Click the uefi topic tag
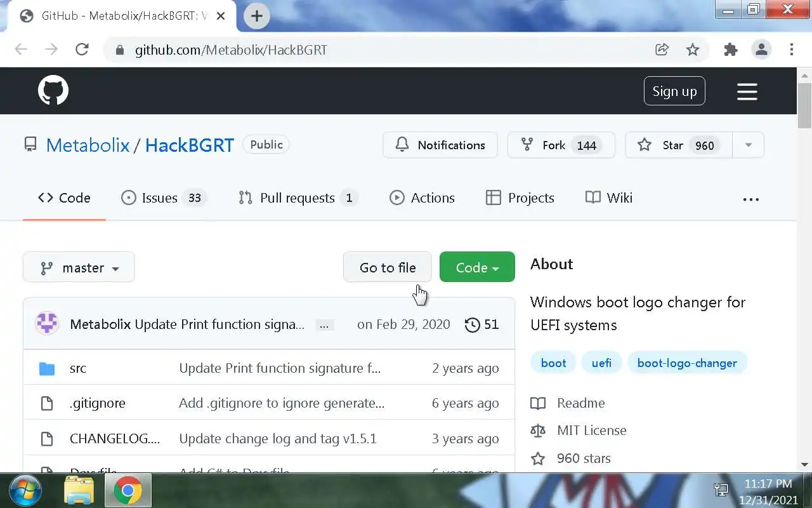812x508 pixels. 601,363
